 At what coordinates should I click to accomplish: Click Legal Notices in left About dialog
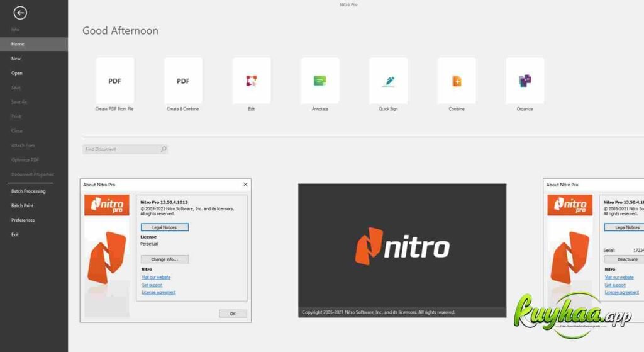click(165, 227)
